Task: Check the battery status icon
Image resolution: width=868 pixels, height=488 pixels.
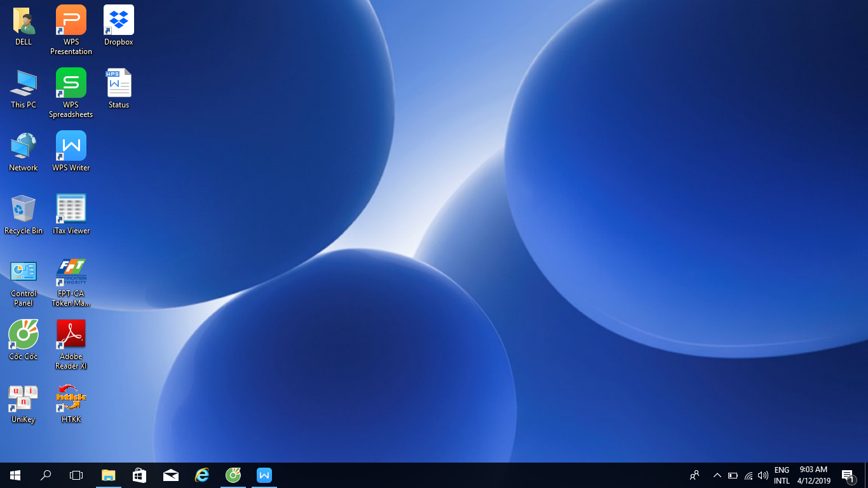Action: click(x=733, y=475)
